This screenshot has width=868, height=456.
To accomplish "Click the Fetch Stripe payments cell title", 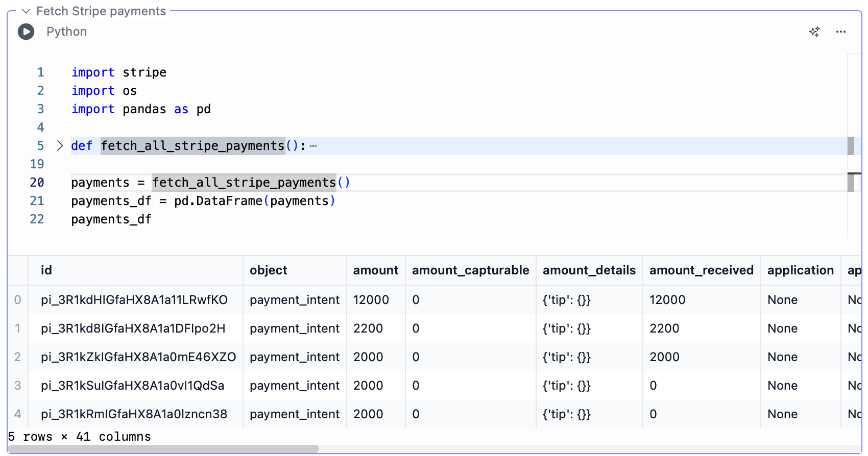I will tap(101, 11).
